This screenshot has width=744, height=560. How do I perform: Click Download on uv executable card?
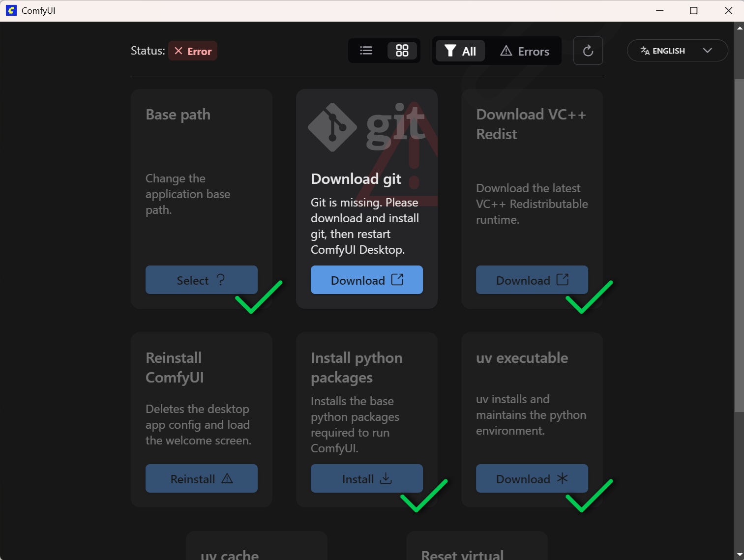(532, 478)
